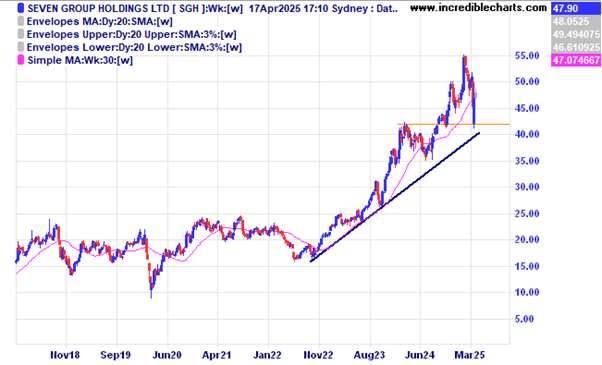Click the 49.494075 upper envelope value

576,35
